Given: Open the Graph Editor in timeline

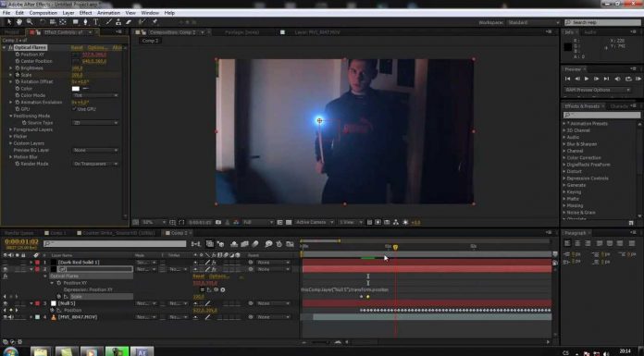Looking at the screenshot, I should pos(290,244).
